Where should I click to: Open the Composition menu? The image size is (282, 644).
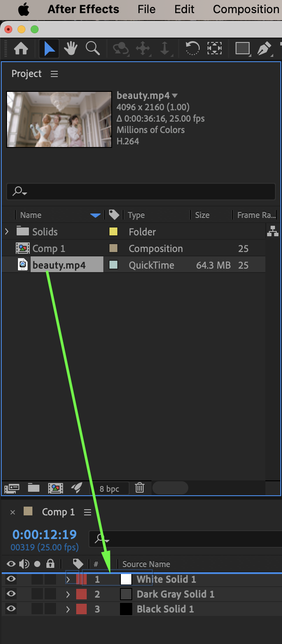tap(246, 9)
